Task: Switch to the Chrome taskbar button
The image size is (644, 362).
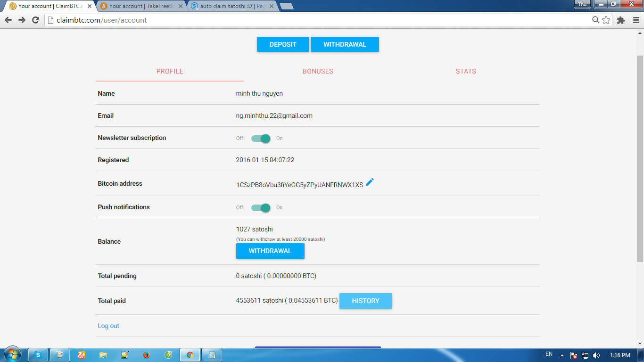Action: point(190,355)
